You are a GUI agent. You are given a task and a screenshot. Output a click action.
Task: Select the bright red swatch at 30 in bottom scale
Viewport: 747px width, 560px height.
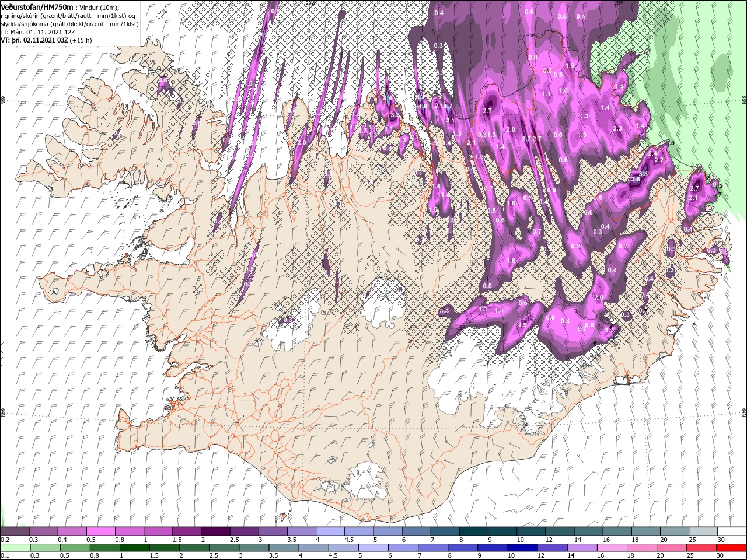(731, 548)
